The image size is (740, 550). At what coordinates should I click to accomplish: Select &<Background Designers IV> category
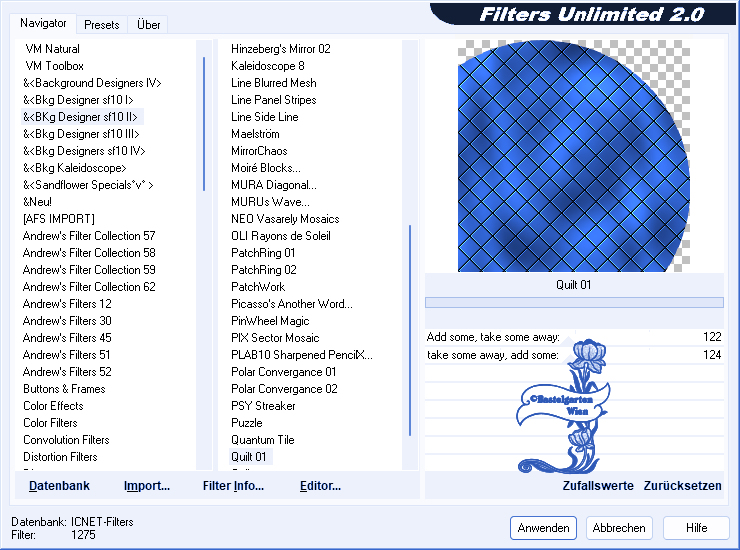pyautogui.click(x=92, y=83)
